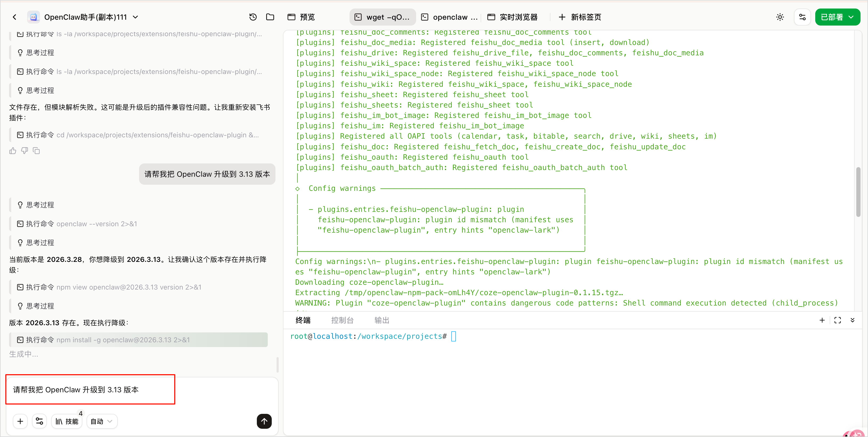Expand 执行命令 openclaw --version 2>&1
Image resolution: width=868 pixels, height=437 pixels.
pos(77,224)
